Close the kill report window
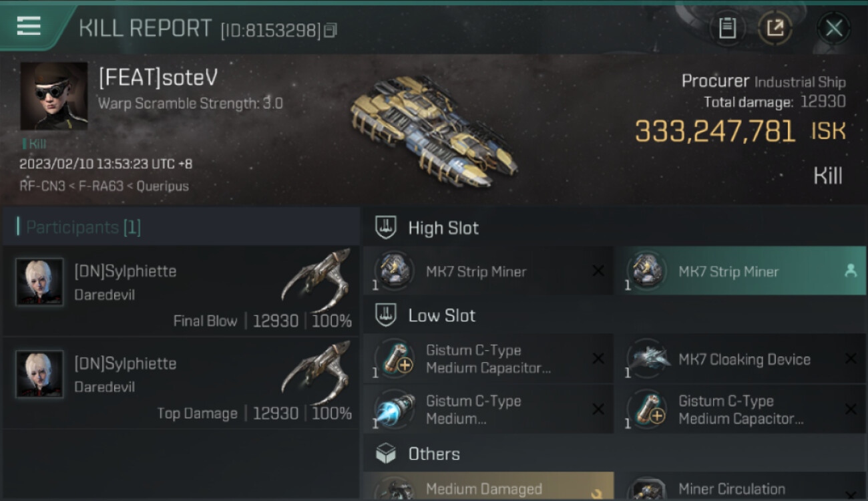This screenshot has height=501, width=868. pos(833,28)
